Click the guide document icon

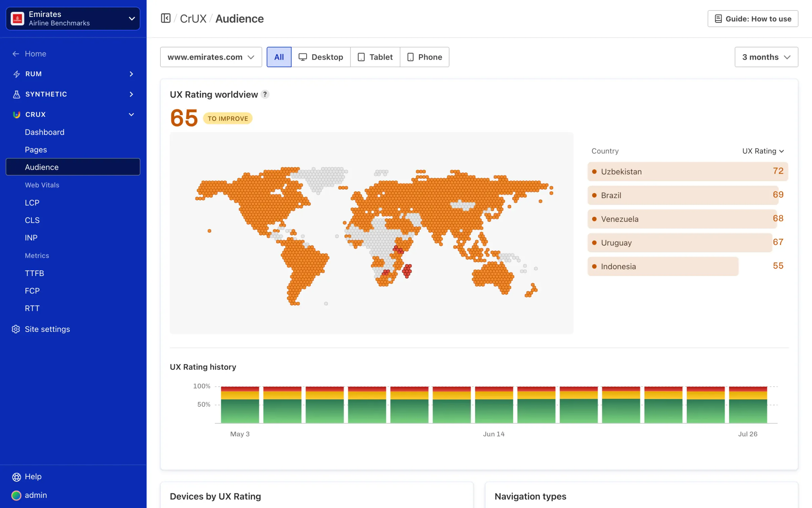click(718, 19)
